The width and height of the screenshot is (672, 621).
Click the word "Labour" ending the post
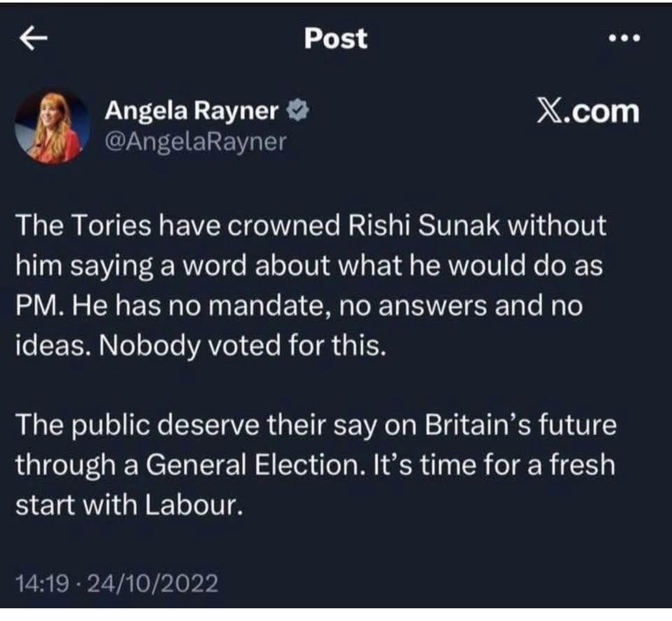(192, 505)
